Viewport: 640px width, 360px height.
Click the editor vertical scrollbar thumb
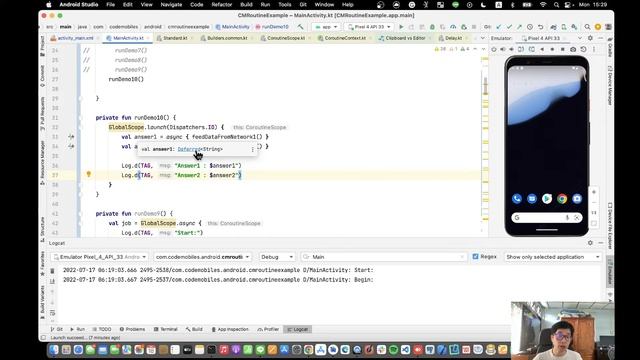[485, 86]
